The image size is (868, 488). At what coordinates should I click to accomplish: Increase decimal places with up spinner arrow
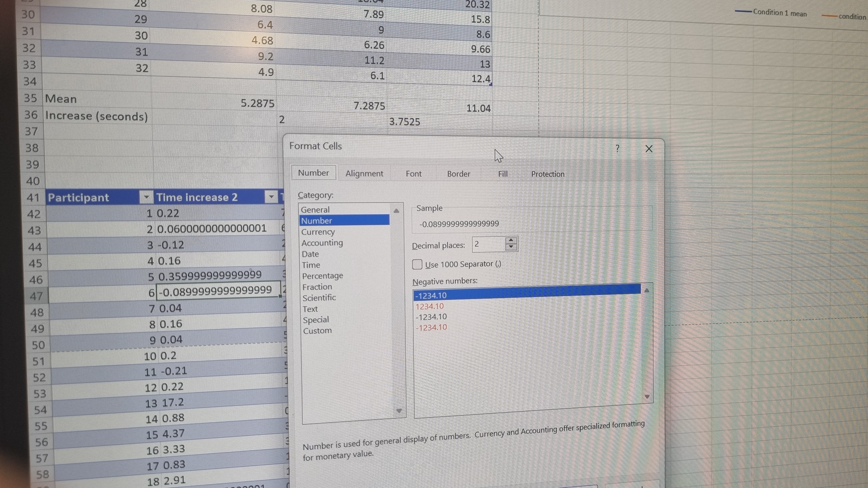click(x=511, y=240)
